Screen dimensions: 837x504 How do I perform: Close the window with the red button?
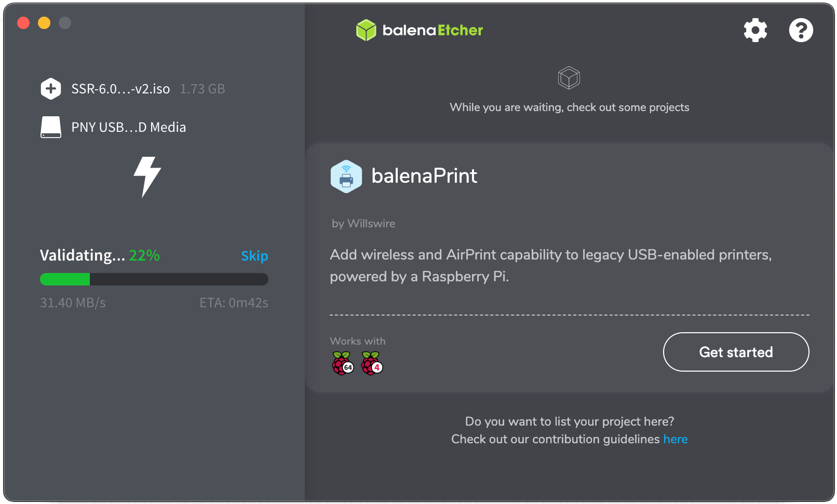pyautogui.click(x=23, y=23)
